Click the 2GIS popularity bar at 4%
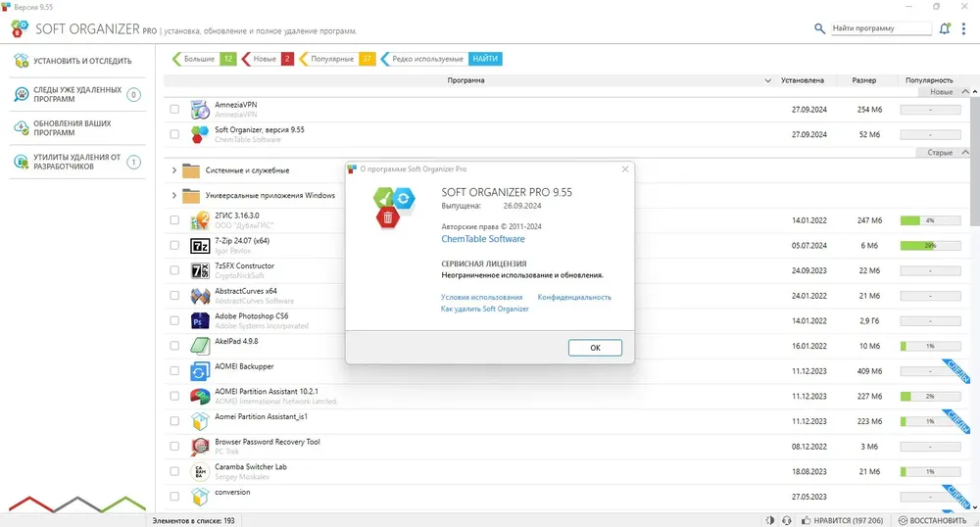This screenshot has width=980, height=527. point(930,220)
